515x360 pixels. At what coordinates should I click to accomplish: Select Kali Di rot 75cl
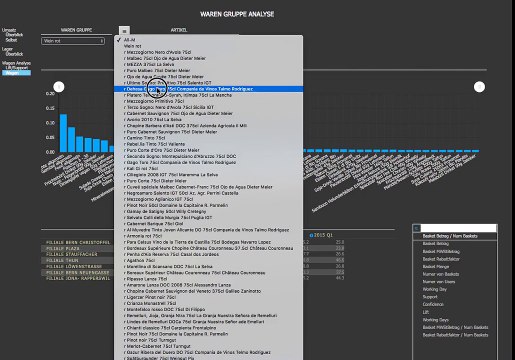coord(208,168)
